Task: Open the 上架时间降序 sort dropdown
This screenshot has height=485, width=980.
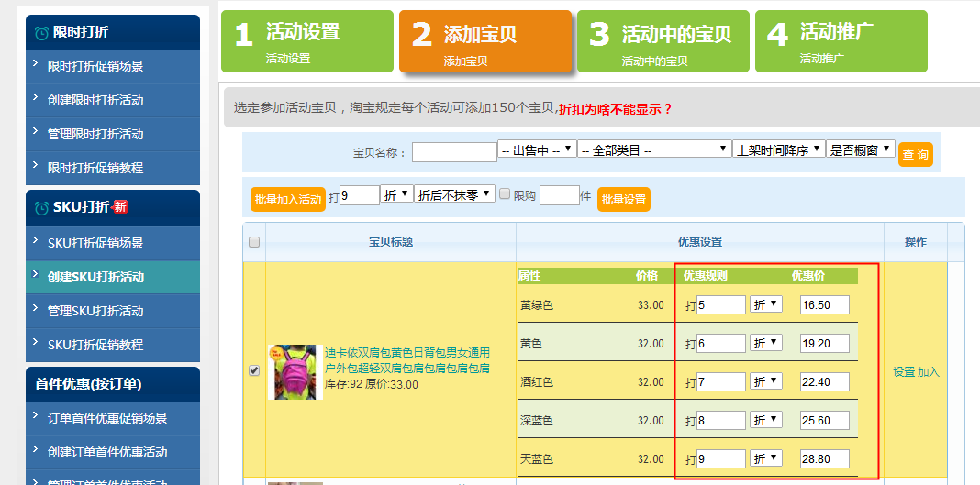Action: pos(779,149)
